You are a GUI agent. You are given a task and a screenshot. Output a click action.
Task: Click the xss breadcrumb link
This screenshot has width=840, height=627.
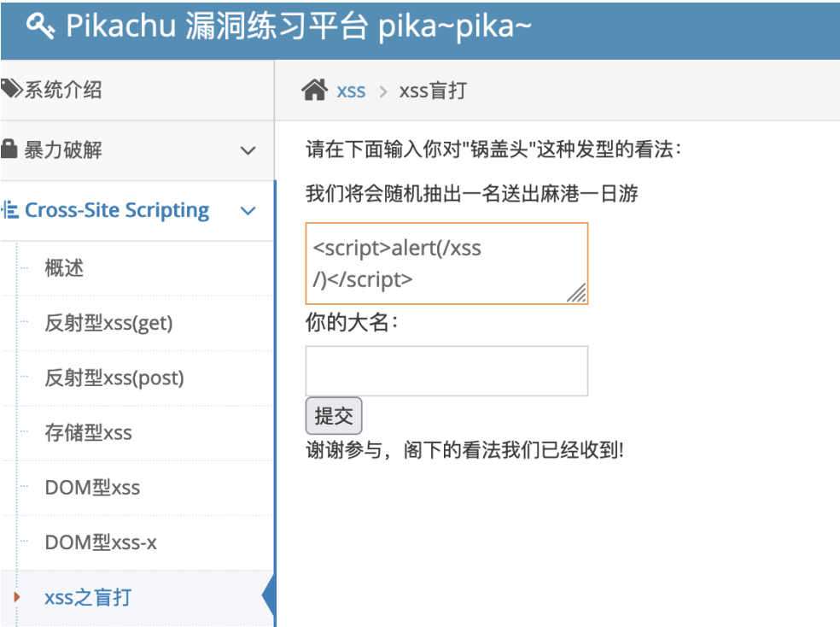[x=351, y=91]
